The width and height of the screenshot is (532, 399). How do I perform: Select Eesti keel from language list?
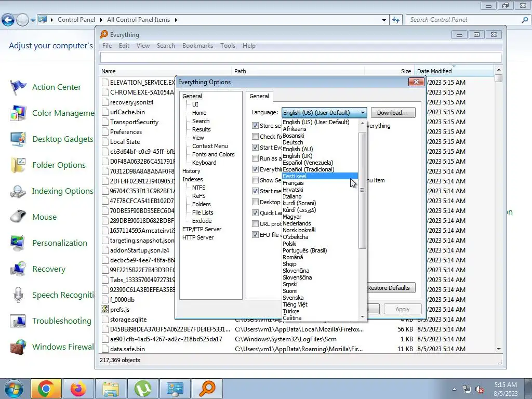320,176
